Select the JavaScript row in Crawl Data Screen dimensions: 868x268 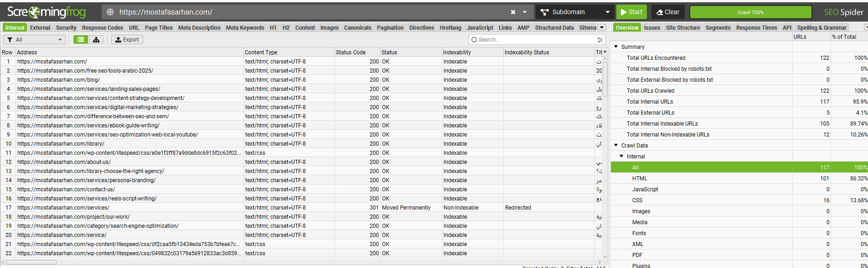[739, 189]
